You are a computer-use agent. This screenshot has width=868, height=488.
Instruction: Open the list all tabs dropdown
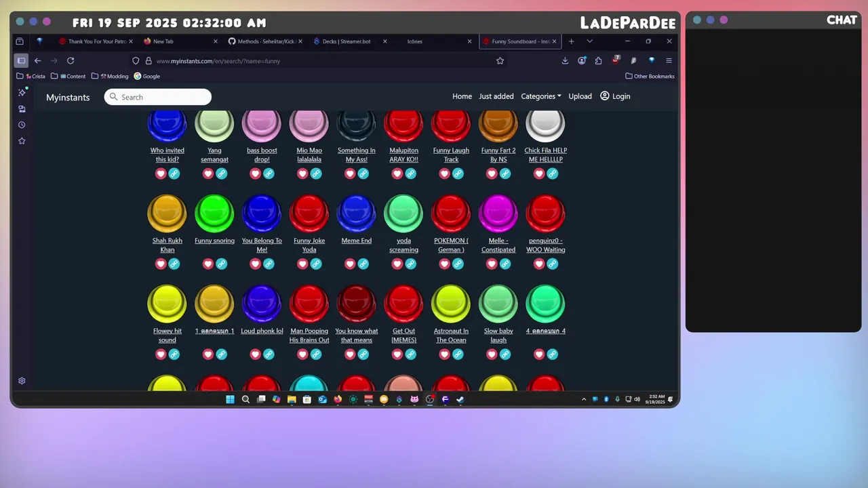[x=589, y=41]
